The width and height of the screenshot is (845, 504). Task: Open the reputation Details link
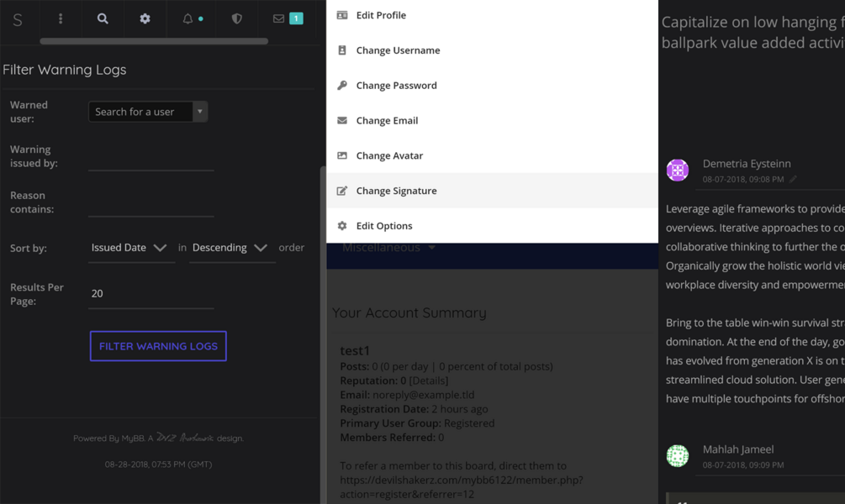point(429,381)
